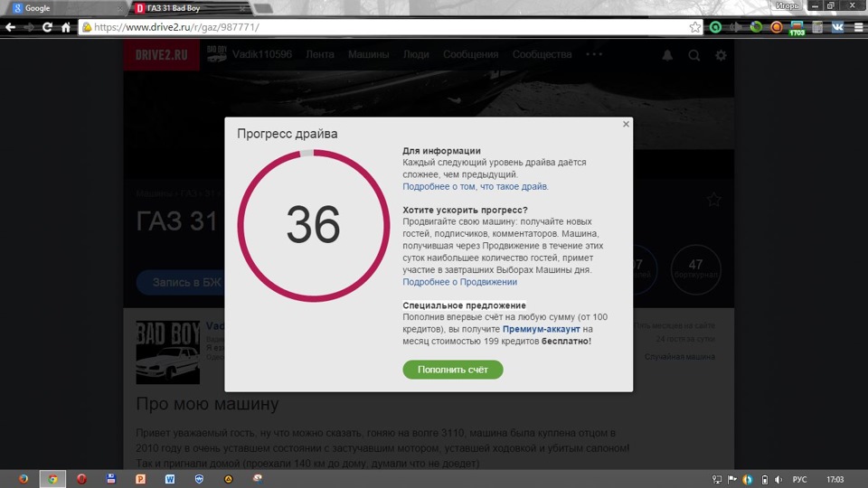The height and width of the screenshot is (488, 868).
Task: Open the floppy disk taskbar icon
Action: coord(111,479)
